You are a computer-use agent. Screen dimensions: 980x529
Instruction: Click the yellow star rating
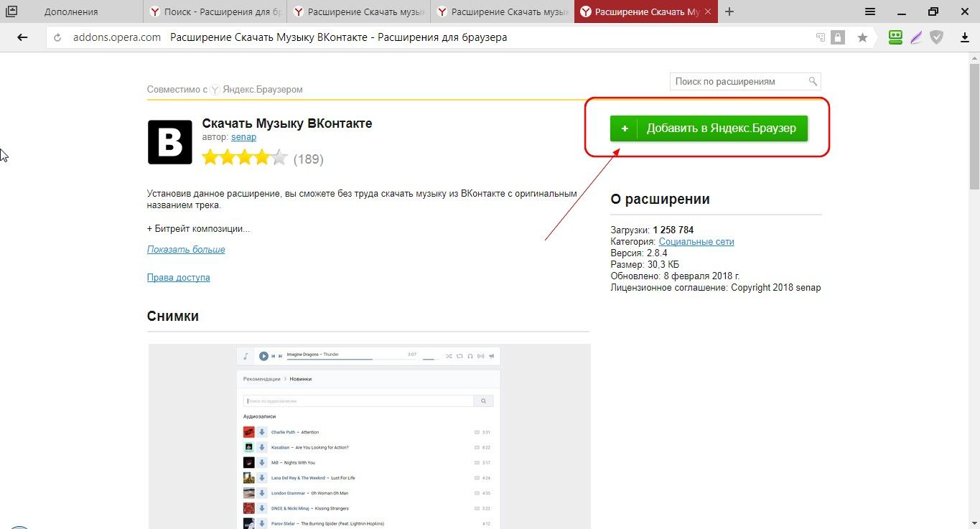pos(245,158)
